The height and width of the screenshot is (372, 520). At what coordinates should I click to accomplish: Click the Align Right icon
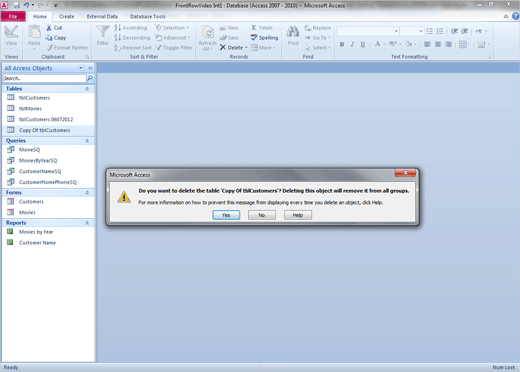449,44
